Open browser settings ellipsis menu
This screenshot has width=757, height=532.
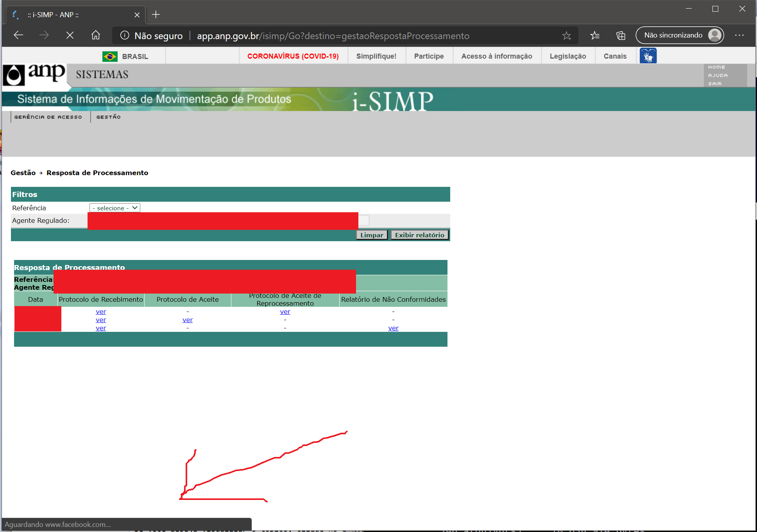coord(739,35)
